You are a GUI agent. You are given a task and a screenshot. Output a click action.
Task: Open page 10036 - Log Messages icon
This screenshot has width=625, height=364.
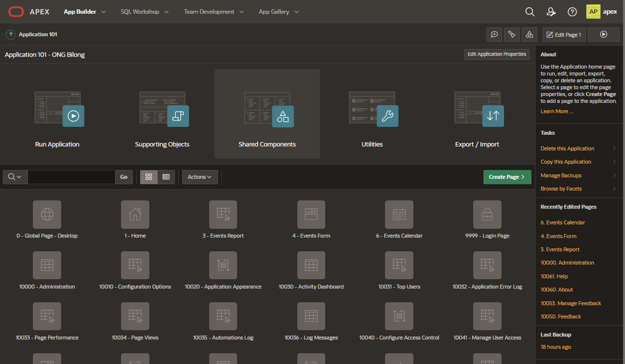(311, 316)
